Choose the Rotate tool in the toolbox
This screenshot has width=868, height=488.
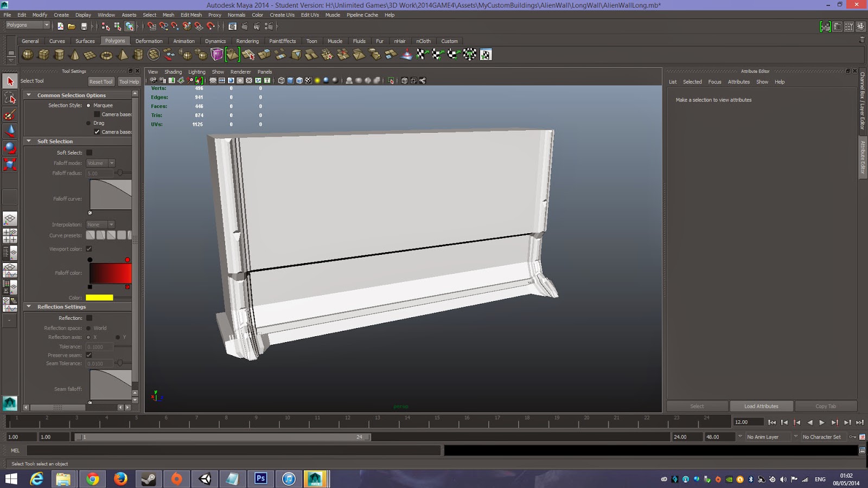tap(10, 148)
